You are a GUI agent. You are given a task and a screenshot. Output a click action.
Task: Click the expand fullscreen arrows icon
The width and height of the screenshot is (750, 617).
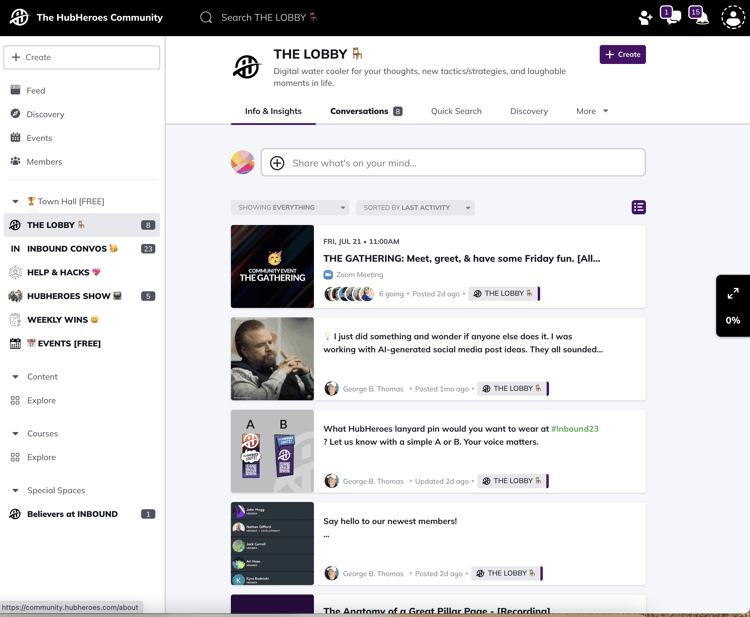coord(733,293)
